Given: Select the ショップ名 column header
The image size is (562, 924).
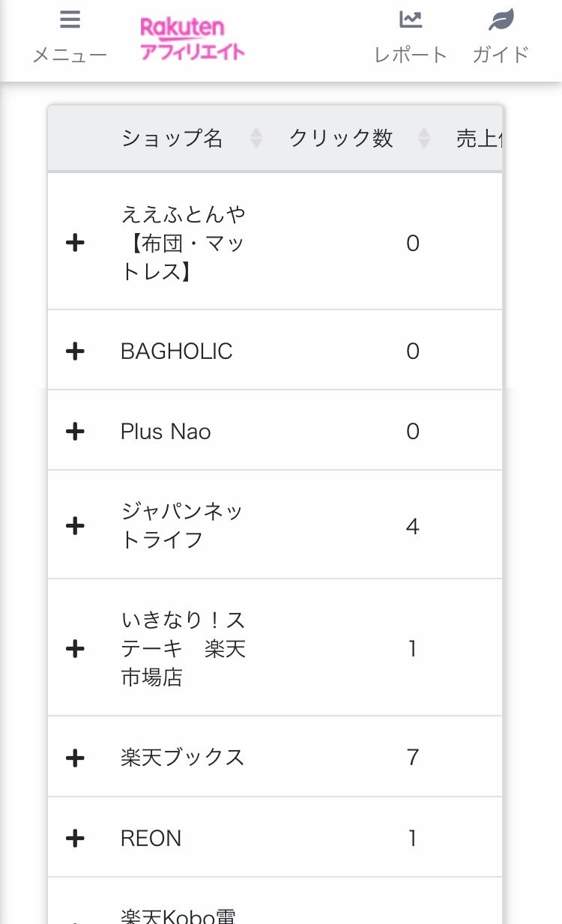Looking at the screenshot, I should pyautogui.click(x=172, y=138).
